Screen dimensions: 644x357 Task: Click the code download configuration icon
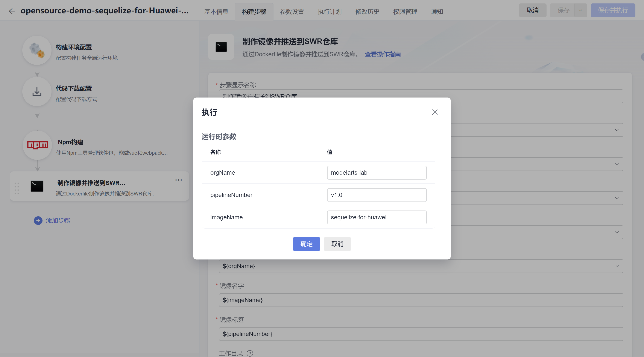(37, 92)
